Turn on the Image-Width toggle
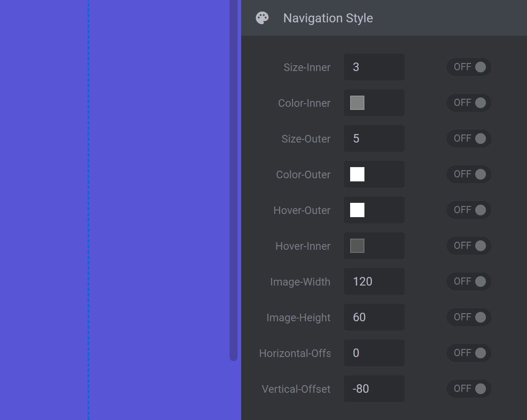 469,281
